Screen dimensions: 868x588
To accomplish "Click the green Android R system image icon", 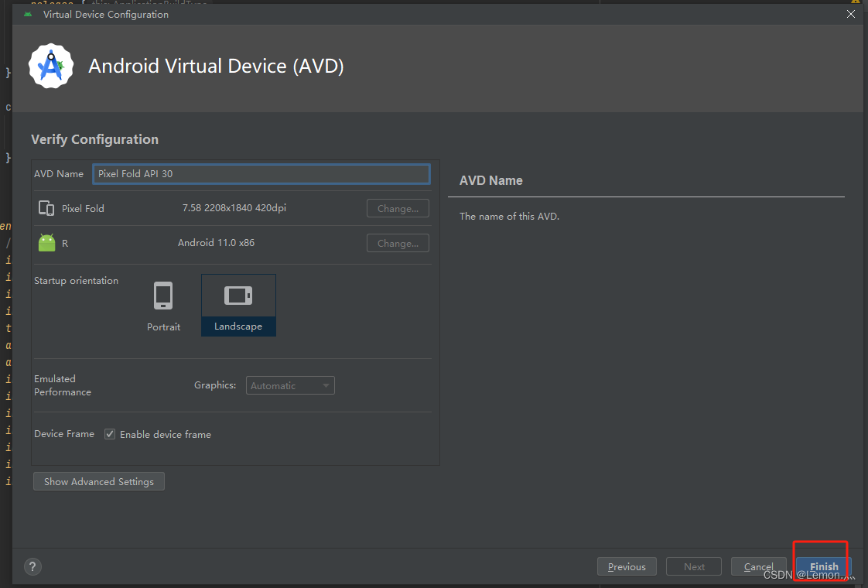I will [x=47, y=242].
